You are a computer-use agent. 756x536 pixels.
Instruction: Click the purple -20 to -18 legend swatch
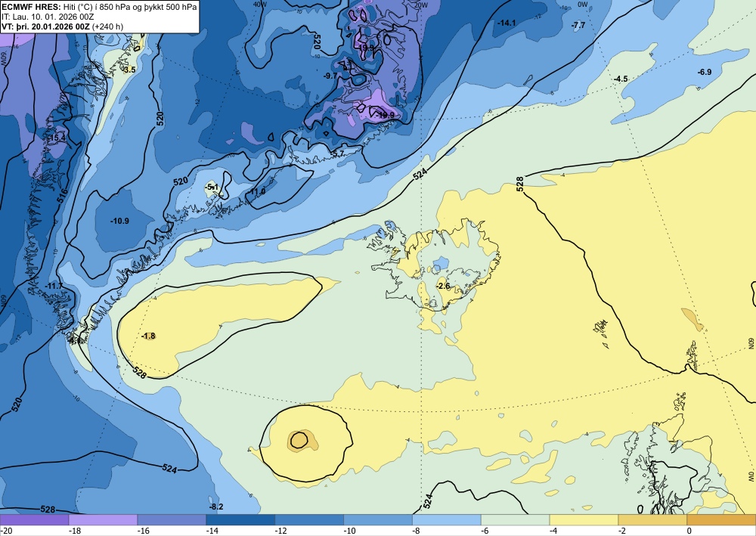(34, 519)
